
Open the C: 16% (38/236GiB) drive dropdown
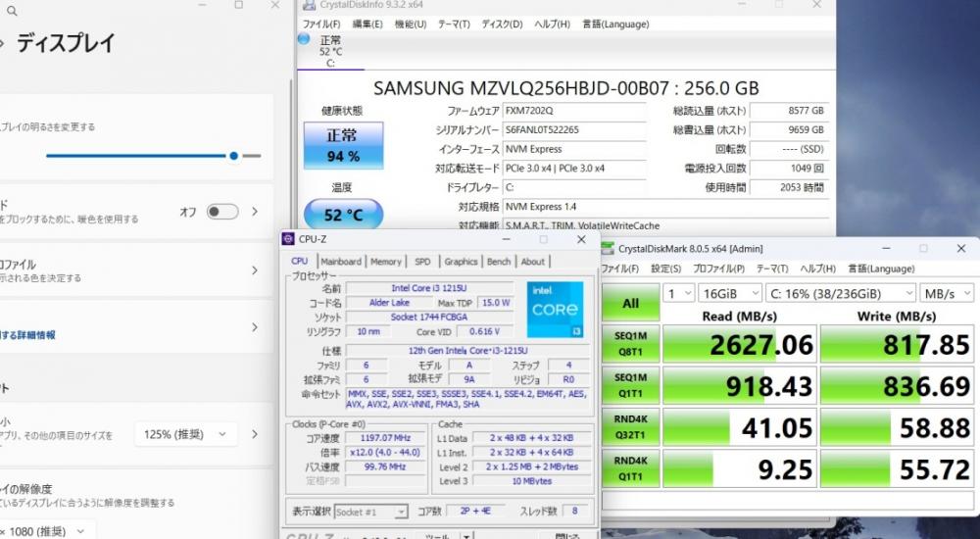841,293
